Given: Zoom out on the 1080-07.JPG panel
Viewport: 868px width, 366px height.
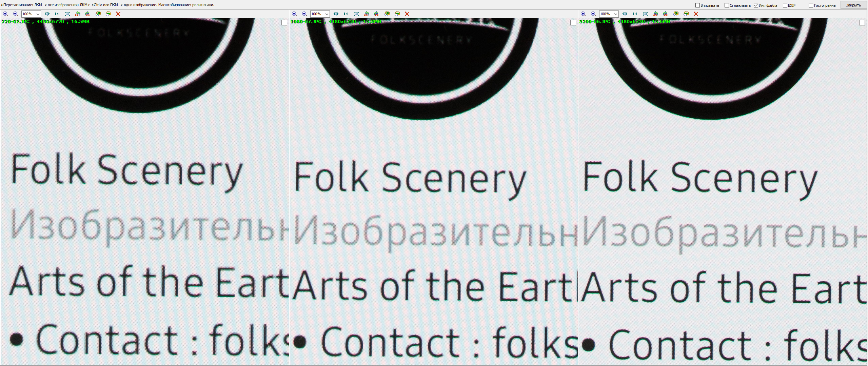Looking at the screenshot, I should (304, 14).
